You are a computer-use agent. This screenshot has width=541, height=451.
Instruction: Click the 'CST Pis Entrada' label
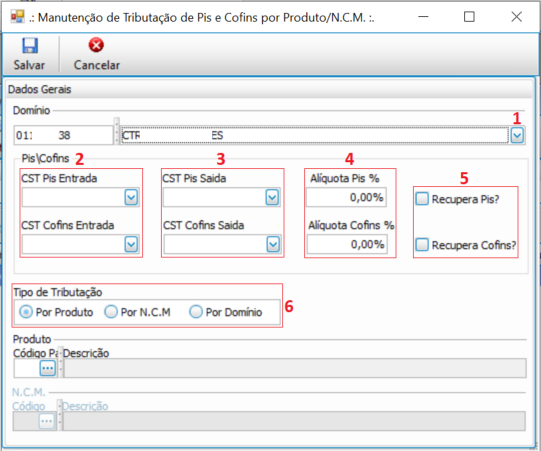pyautogui.click(x=59, y=178)
